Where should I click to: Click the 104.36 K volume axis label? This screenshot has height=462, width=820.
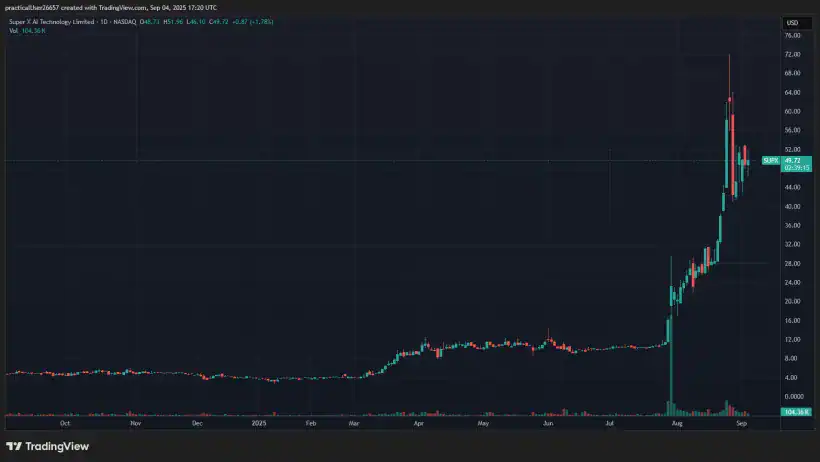pyautogui.click(x=797, y=412)
